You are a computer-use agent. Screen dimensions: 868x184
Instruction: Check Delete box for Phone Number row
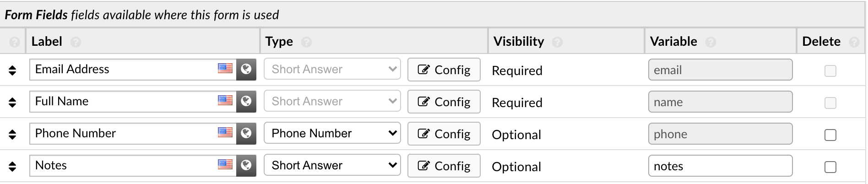pyautogui.click(x=830, y=135)
